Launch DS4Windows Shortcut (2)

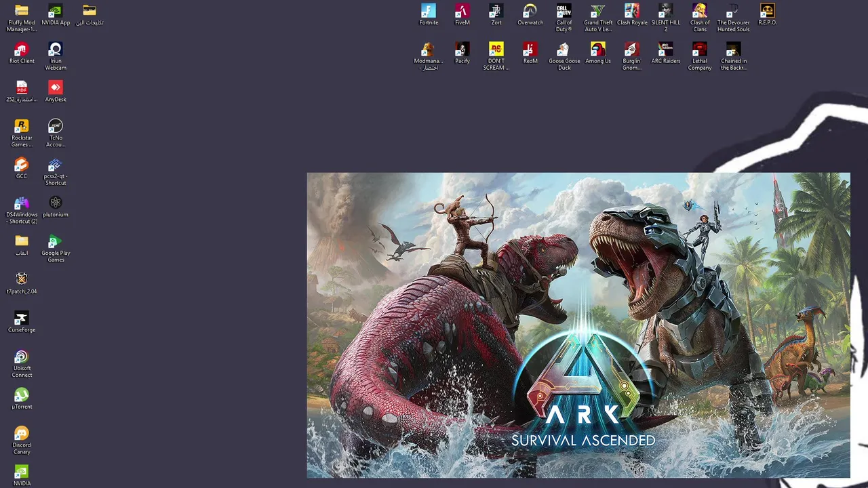coord(22,203)
